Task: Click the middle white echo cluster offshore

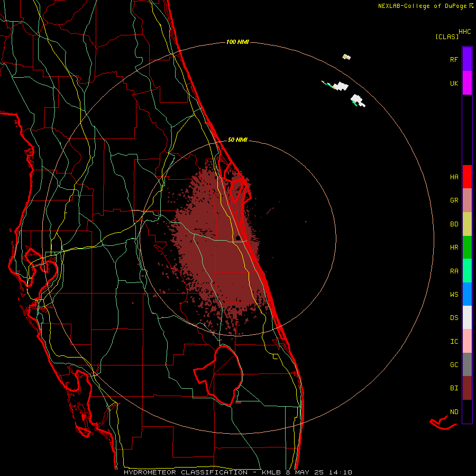Action: pyautogui.click(x=340, y=86)
